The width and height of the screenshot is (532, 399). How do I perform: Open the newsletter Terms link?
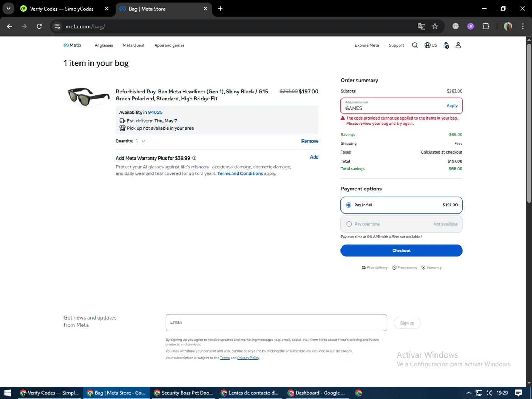click(225, 358)
